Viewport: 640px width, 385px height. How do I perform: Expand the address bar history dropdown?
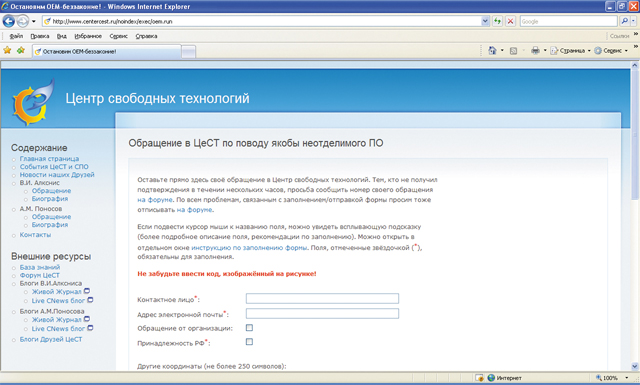(485, 21)
